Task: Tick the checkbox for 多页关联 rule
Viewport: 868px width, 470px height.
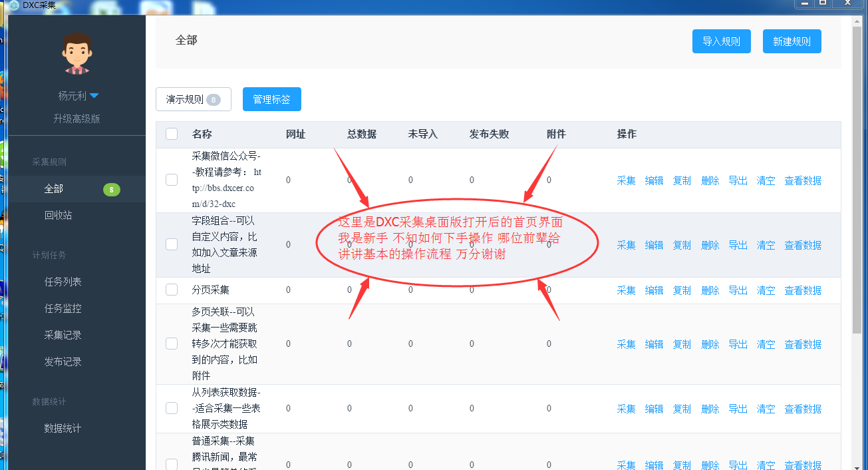Action: point(172,344)
